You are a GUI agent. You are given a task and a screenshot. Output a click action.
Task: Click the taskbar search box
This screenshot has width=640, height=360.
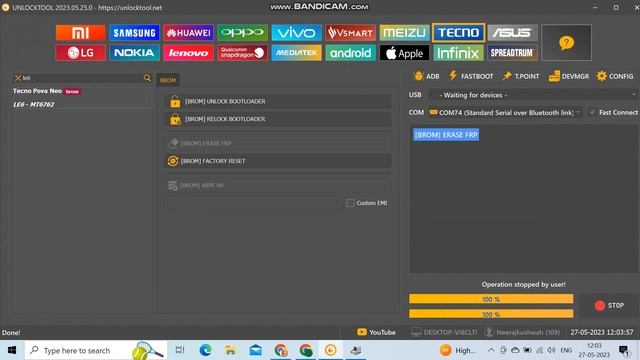coord(96,350)
